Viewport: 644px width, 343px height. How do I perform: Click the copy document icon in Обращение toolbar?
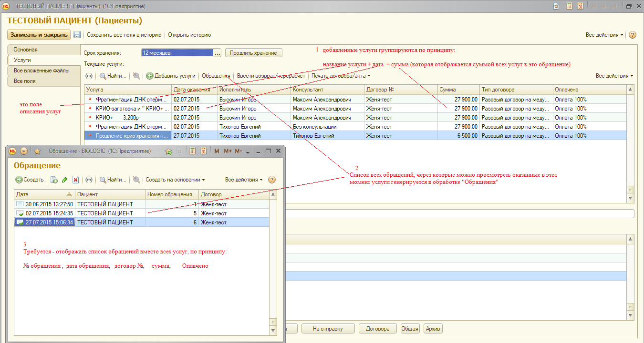pos(54,180)
